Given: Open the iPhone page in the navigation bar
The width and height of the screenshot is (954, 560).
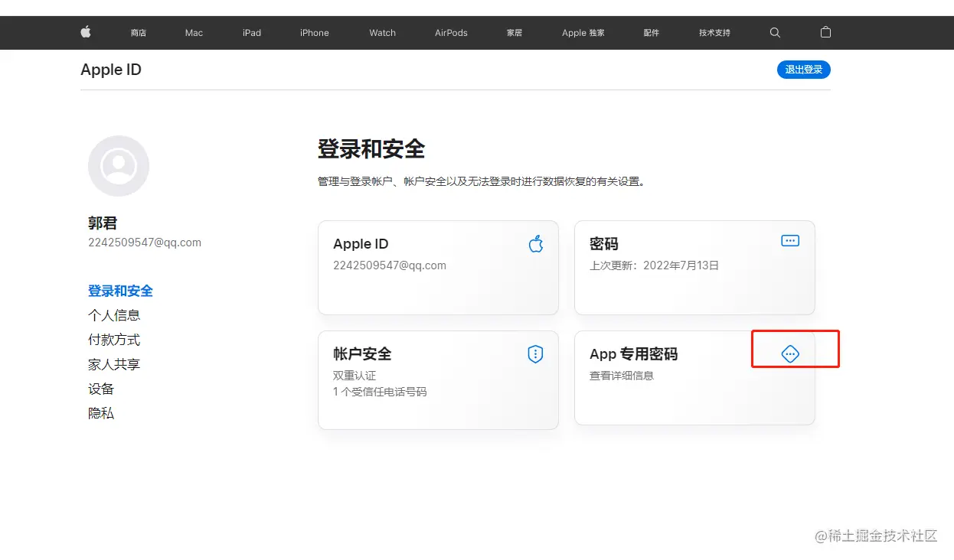Looking at the screenshot, I should [x=314, y=32].
